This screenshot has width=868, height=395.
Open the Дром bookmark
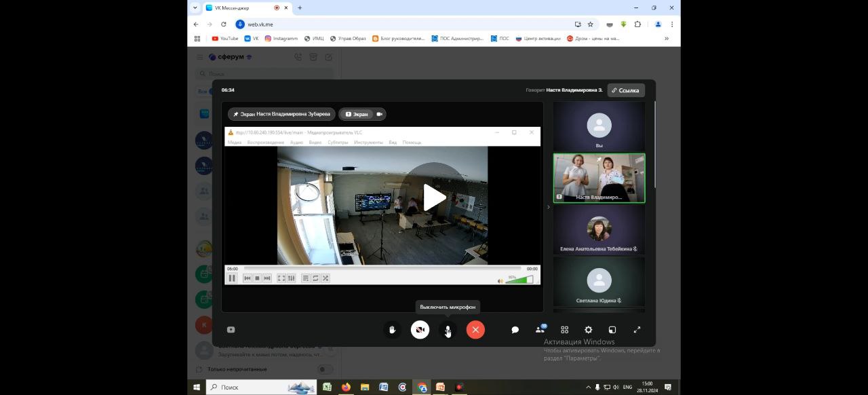click(593, 39)
